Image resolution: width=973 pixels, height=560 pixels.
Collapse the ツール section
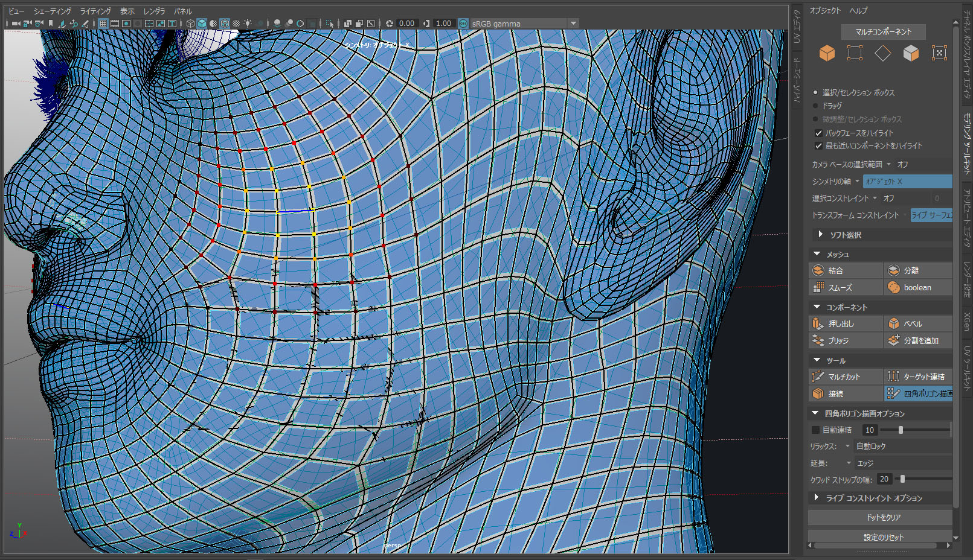click(817, 360)
